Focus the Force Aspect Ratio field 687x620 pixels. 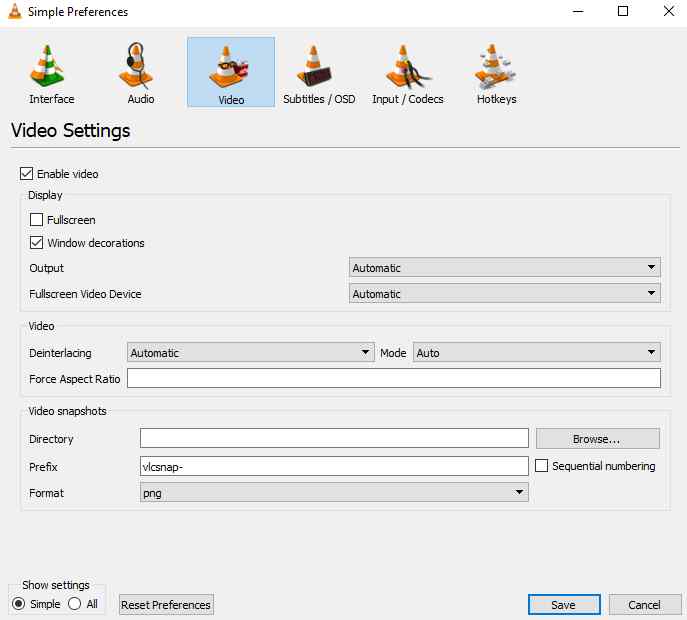point(394,378)
